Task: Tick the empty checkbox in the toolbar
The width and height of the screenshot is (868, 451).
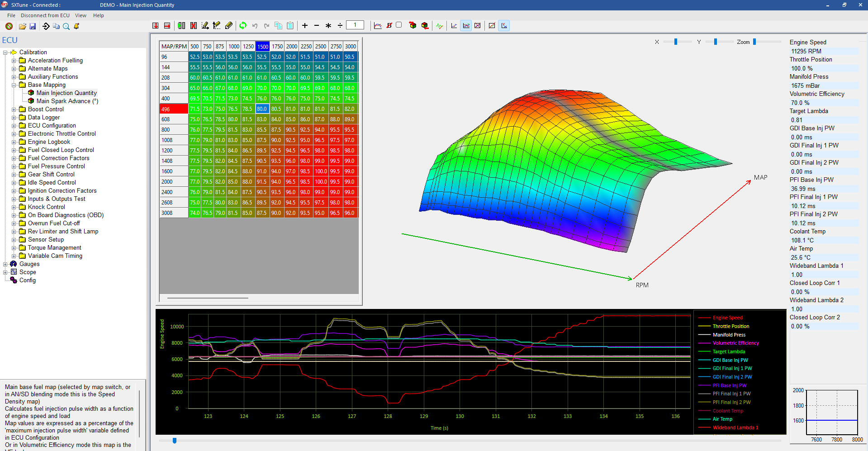Action: click(398, 25)
